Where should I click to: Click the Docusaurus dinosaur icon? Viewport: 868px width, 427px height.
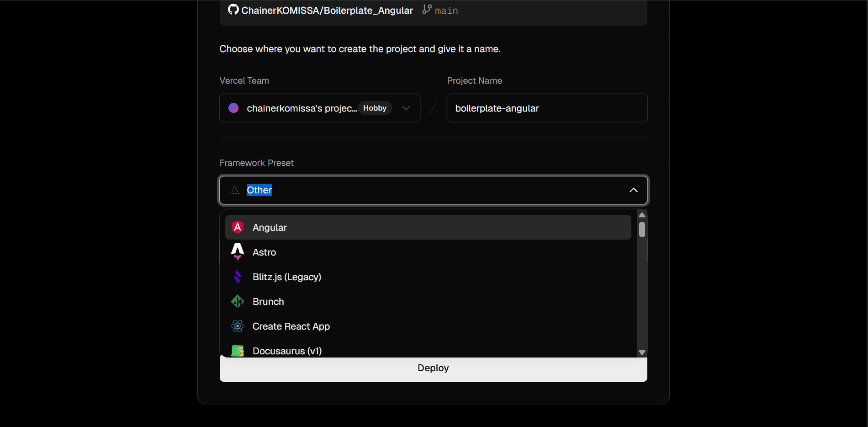point(238,351)
